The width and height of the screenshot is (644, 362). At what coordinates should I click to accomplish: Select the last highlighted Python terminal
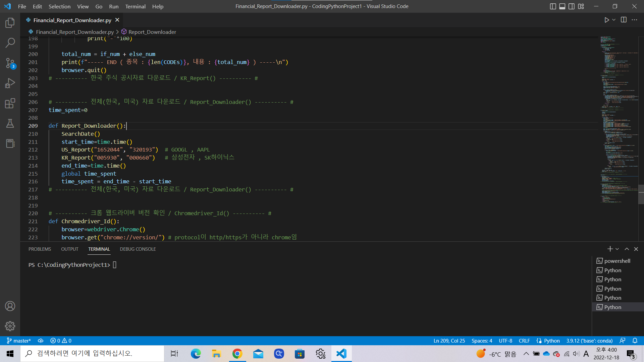(617, 307)
